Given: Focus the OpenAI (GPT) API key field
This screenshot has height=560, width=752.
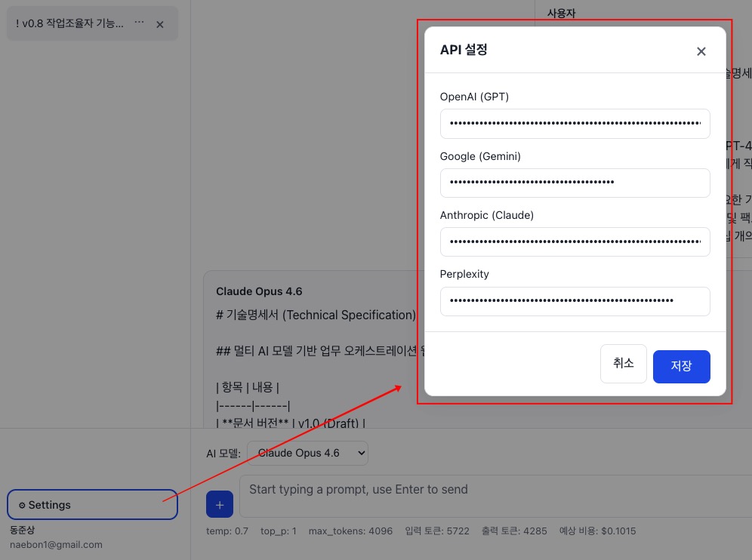Looking at the screenshot, I should point(575,123).
